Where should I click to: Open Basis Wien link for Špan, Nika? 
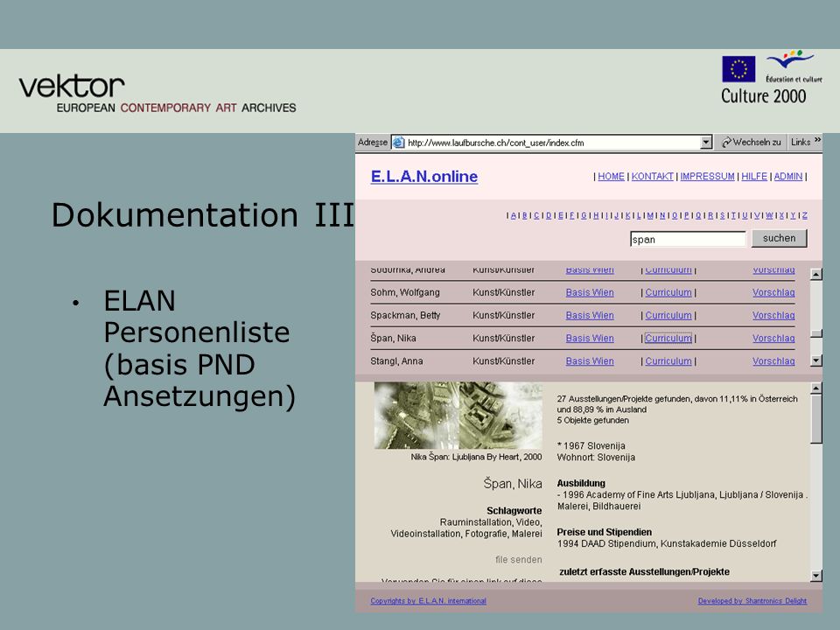[590, 339]
